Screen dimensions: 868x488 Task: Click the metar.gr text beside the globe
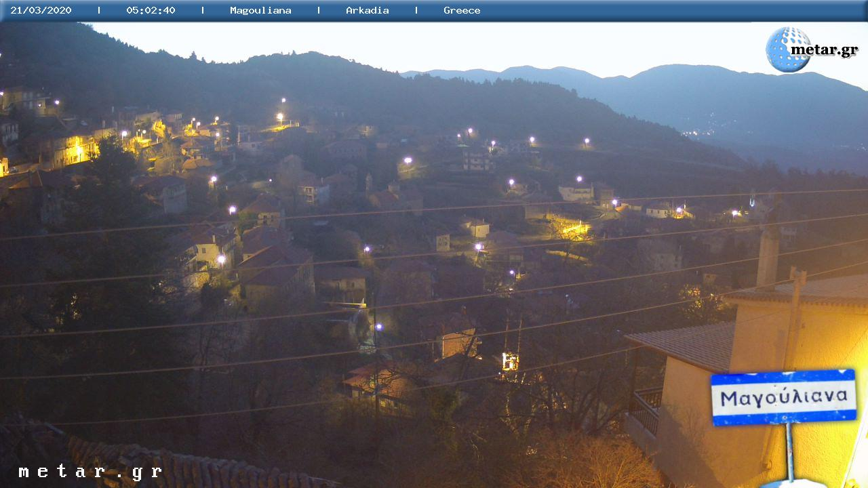[825, 51]
